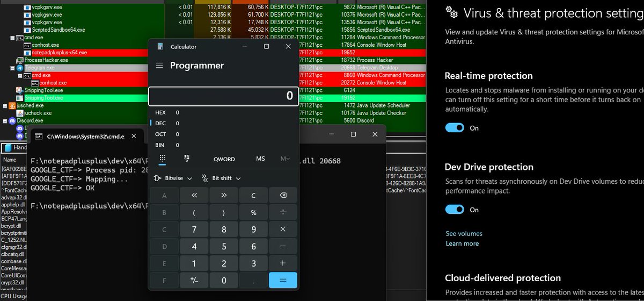The height and width of the screenshot is (301, 644).
Task: Click the jusched.exe Java icon
Action: 12,106
